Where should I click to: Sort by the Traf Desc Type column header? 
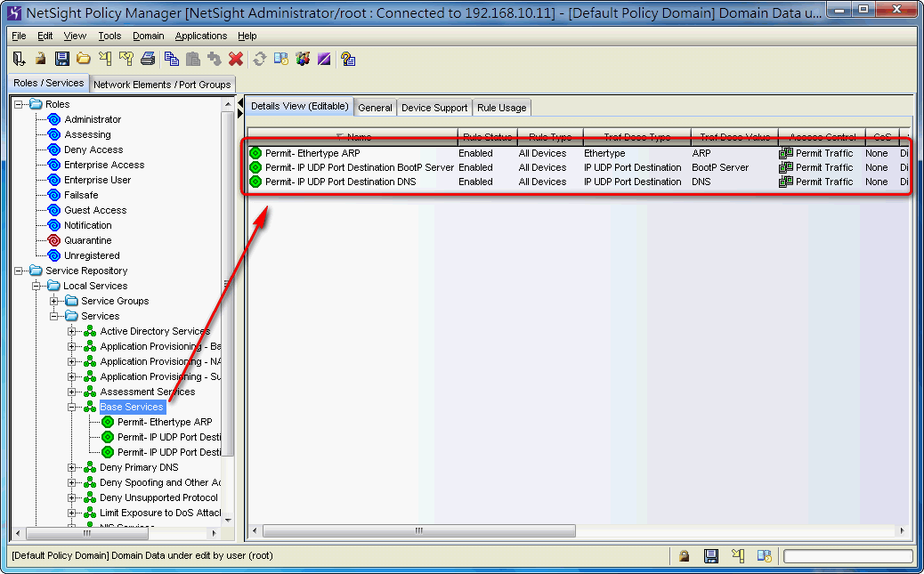click(x=637, y=137)
